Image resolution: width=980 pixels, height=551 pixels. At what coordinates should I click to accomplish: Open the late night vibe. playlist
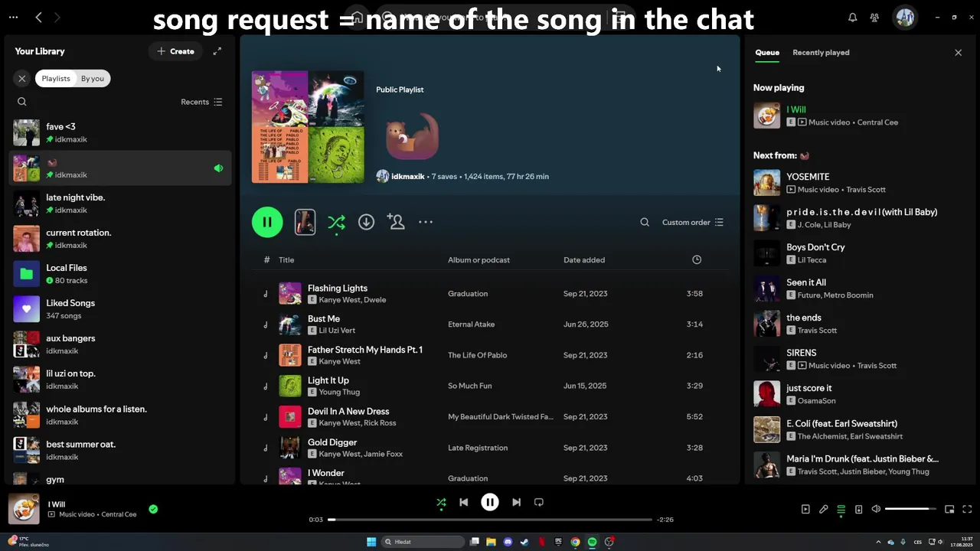120,203
